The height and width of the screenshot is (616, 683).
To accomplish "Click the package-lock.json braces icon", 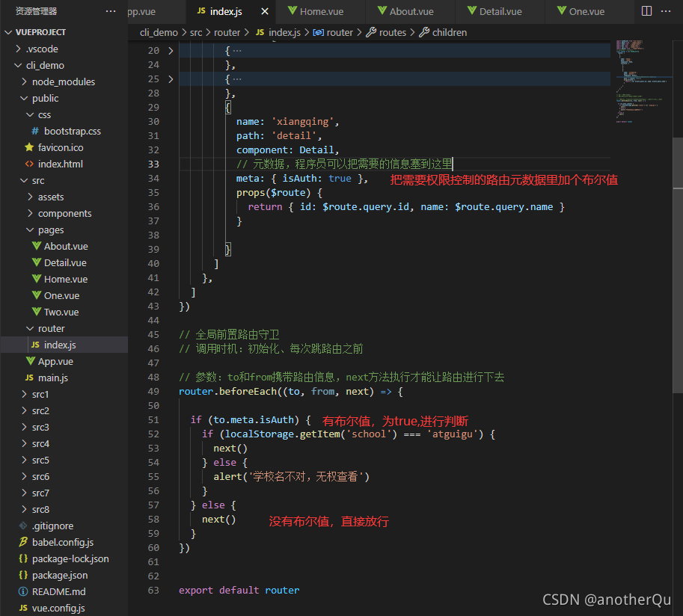I will (23, 558).
